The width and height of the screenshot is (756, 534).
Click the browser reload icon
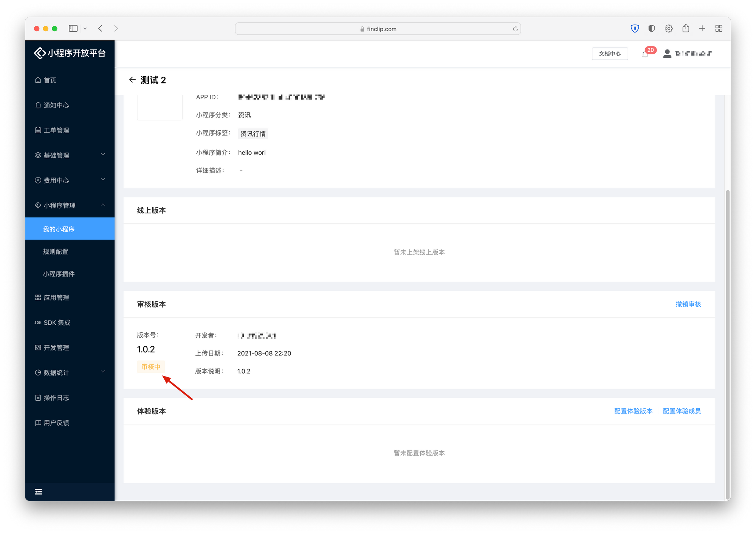coord(515,29)
